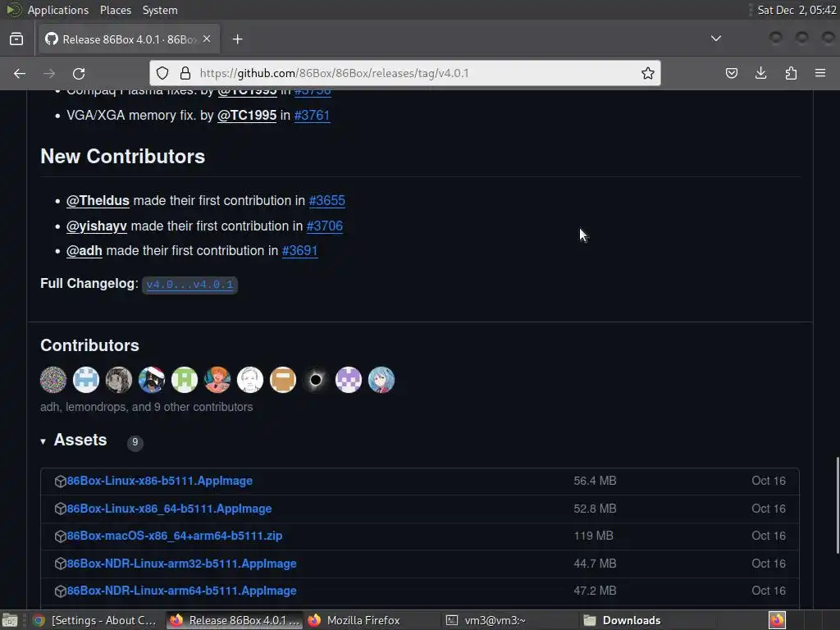Screen dimensions: 840x630
Task: Open brown box contributor avatar
Action: (283, 380)
